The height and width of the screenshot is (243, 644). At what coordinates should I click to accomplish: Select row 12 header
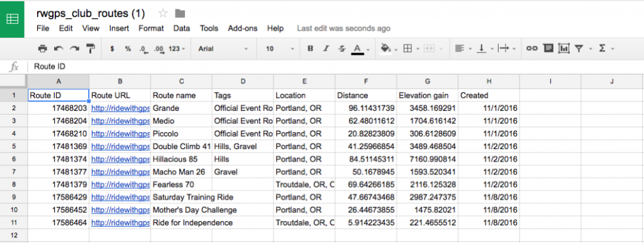14,235
